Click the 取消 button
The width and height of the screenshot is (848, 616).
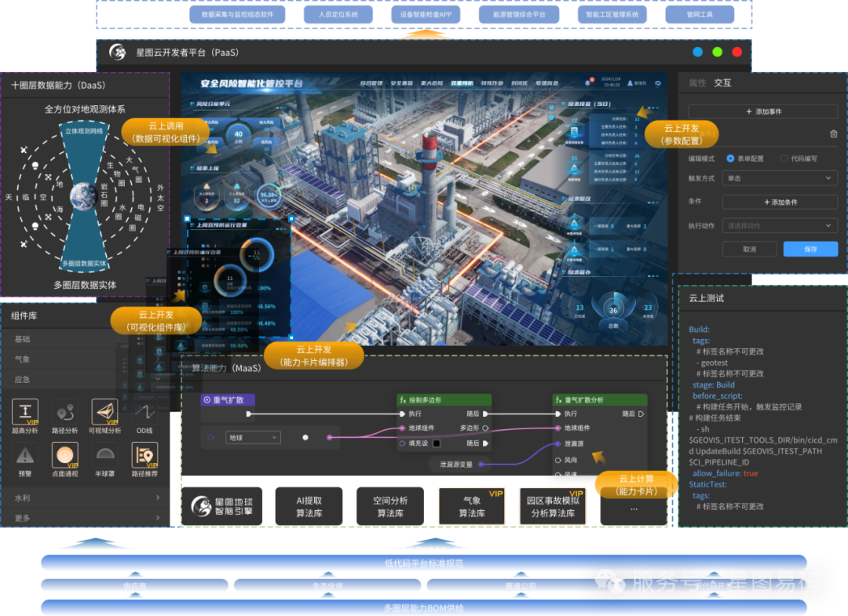[750, 249]
